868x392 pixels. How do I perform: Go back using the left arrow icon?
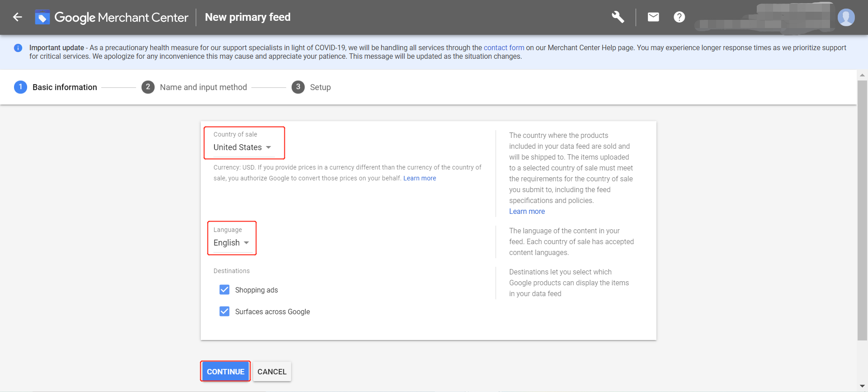coord(18,17)
